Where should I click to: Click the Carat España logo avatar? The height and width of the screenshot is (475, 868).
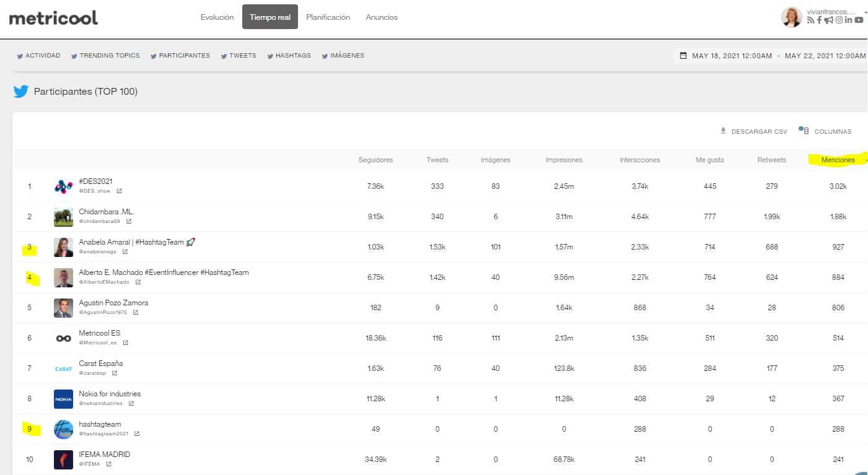click(64, 368)
